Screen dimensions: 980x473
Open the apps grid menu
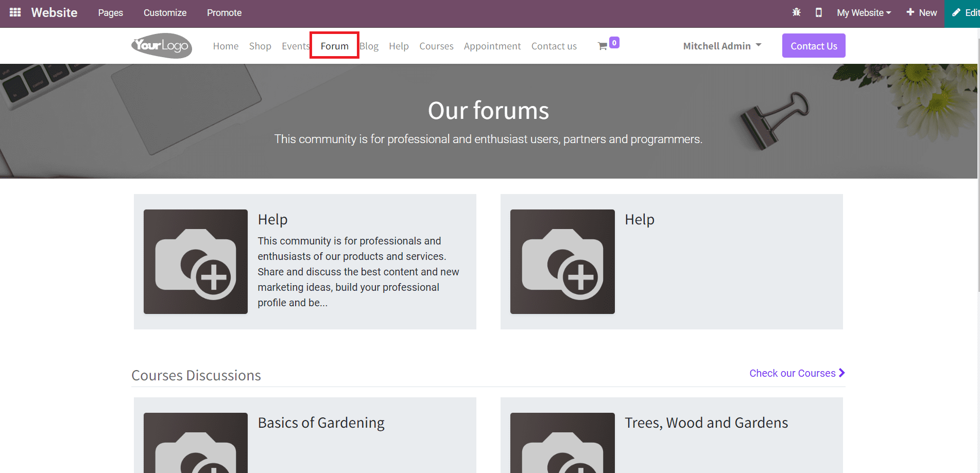[x=14, y=12]
